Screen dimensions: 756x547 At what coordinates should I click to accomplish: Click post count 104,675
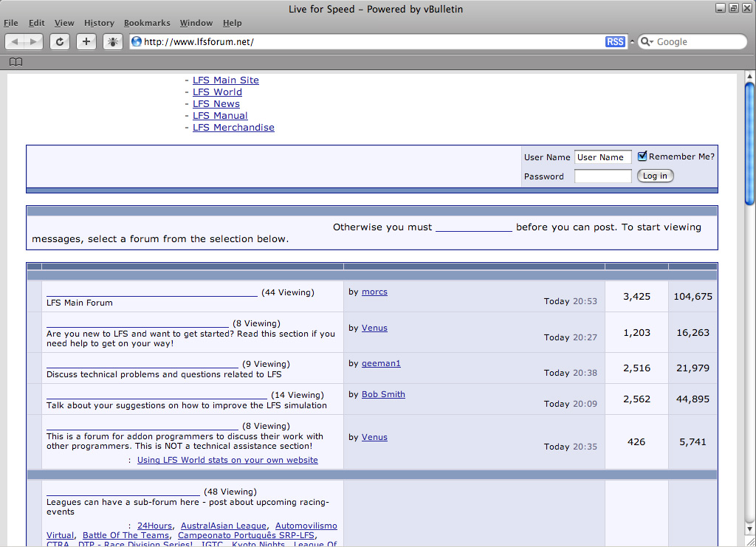[x=693, y=297]
